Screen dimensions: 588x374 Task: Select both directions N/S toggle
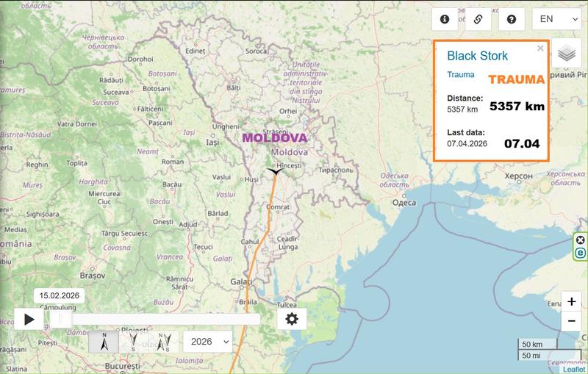[x=164, y=342]
